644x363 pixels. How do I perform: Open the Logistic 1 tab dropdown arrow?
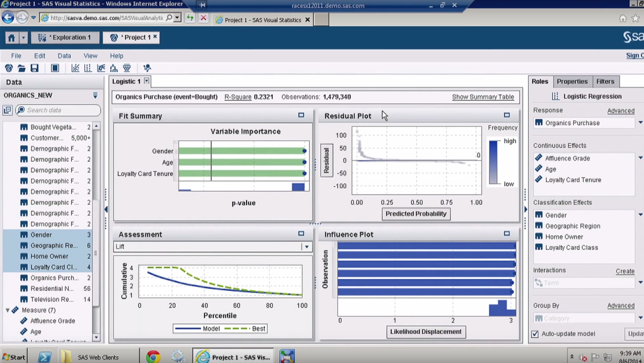click(x=147, y=81)
